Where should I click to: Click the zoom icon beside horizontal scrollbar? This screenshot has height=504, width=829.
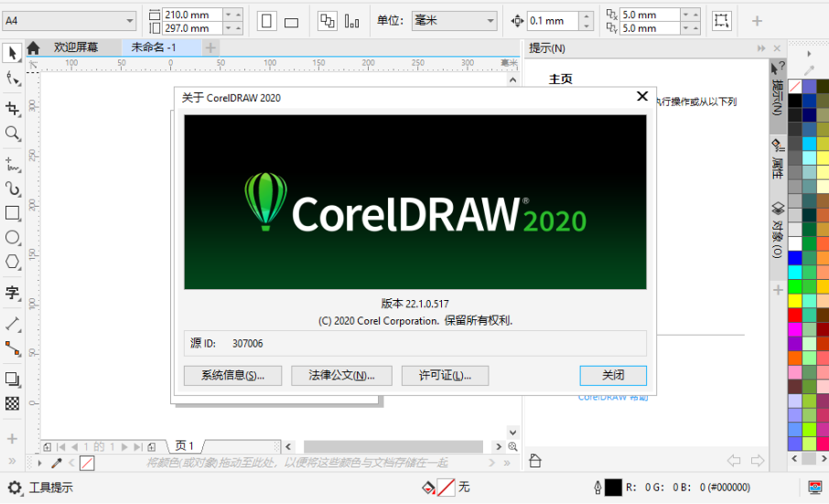[x=512, y=447]
